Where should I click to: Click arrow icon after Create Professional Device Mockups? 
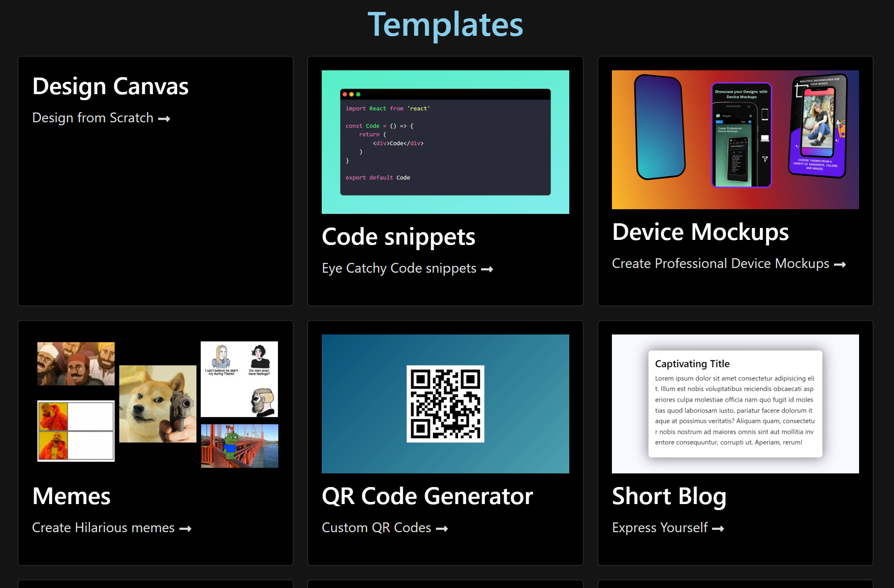tap(840, 265)
